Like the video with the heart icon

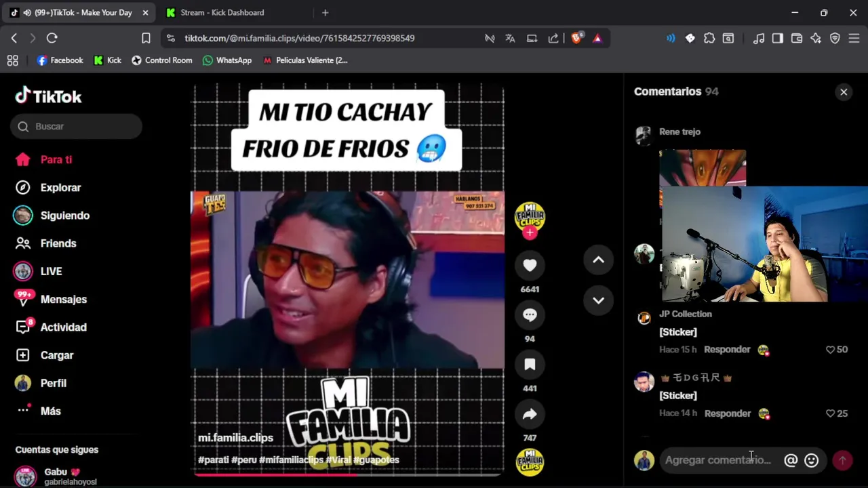tap(530, 266)
